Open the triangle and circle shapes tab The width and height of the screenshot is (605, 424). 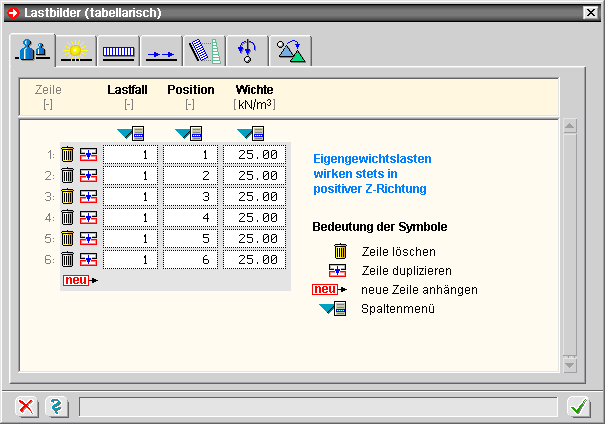point(291,49)
